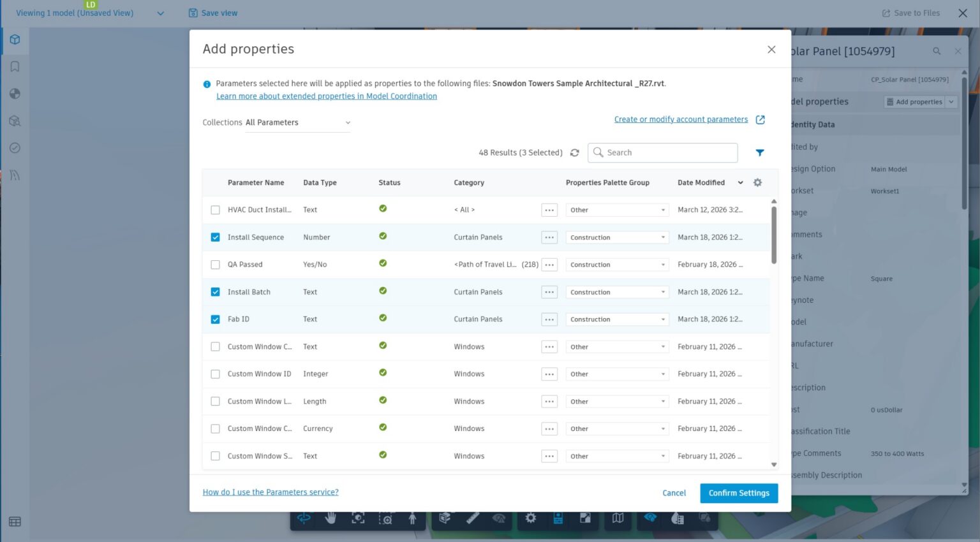Click the parameter Search input field
This screenshot has height=542, width=980.
[x=662, y=152]
